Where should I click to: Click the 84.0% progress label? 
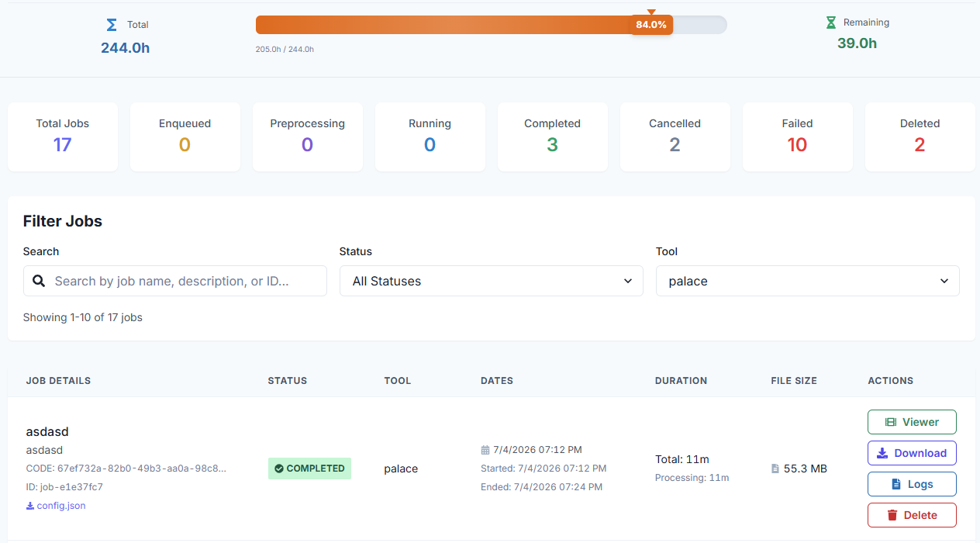pos(651,25)
